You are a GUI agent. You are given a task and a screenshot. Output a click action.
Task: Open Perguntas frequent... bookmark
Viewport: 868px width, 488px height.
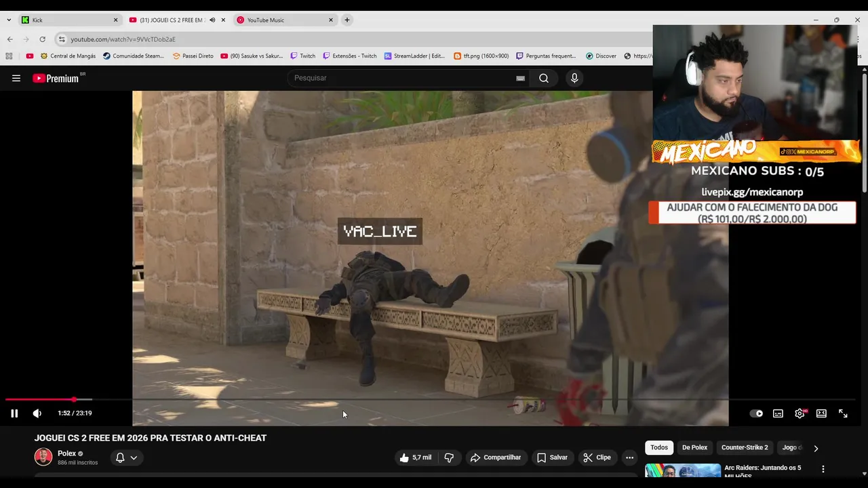[546, 56]
